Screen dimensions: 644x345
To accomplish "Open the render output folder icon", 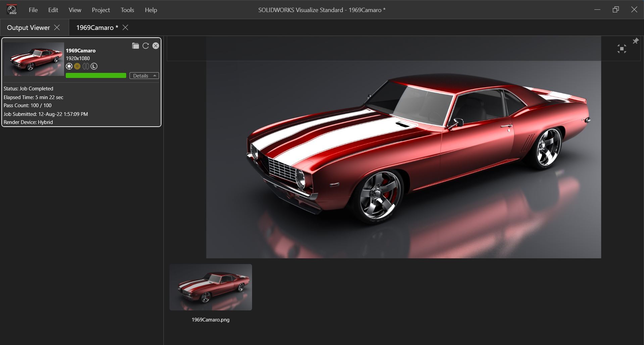I will [135, 46].
